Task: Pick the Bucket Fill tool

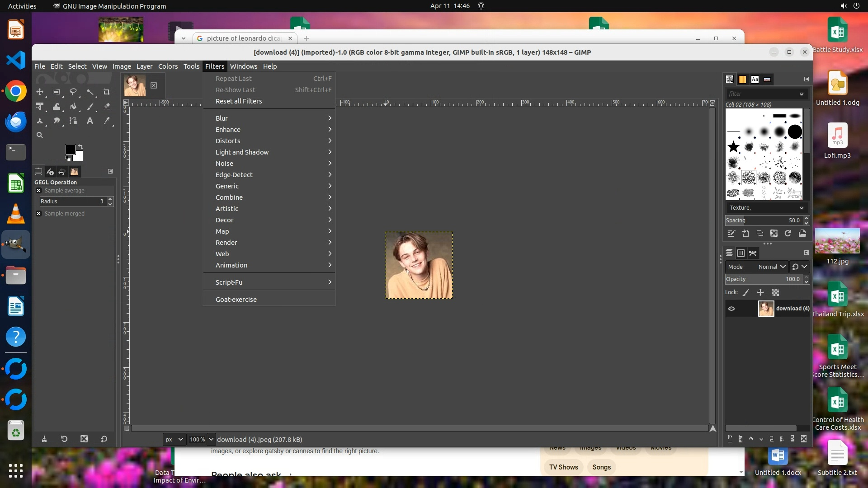Action: point(73,107)
